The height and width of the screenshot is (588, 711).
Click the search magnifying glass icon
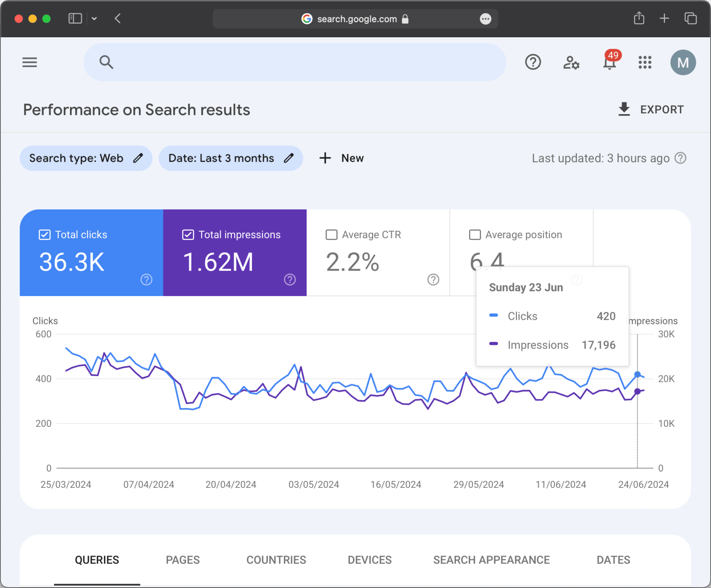click(x=106, y=62)
